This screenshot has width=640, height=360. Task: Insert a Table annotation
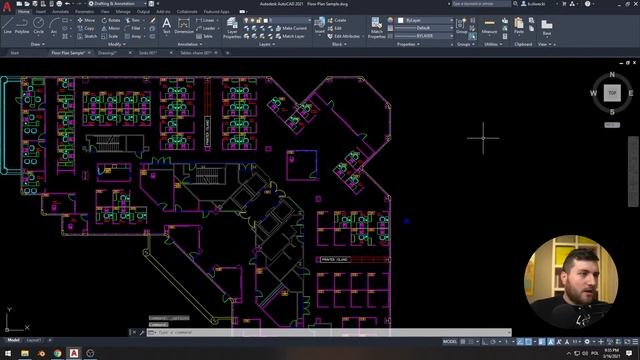[204, 36]
